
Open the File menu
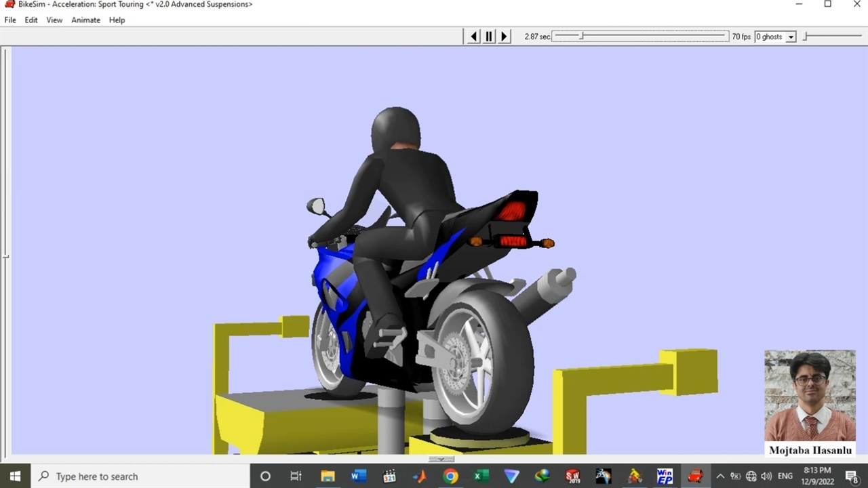(x=10, y=20)
